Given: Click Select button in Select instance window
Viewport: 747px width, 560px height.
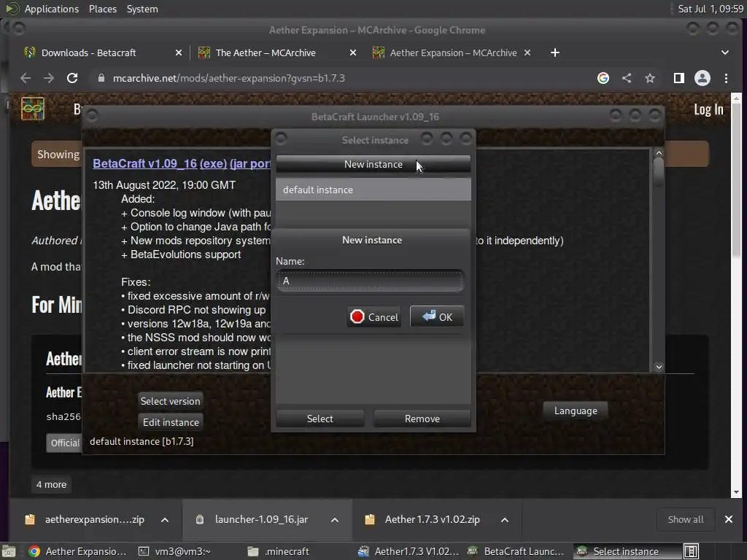Looking at the screenshot, I should pyautogui.click(x=320, y=419).
